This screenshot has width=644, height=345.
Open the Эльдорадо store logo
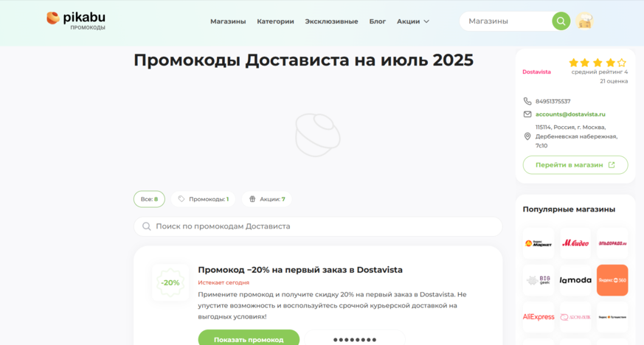click(x=612, y=243)
